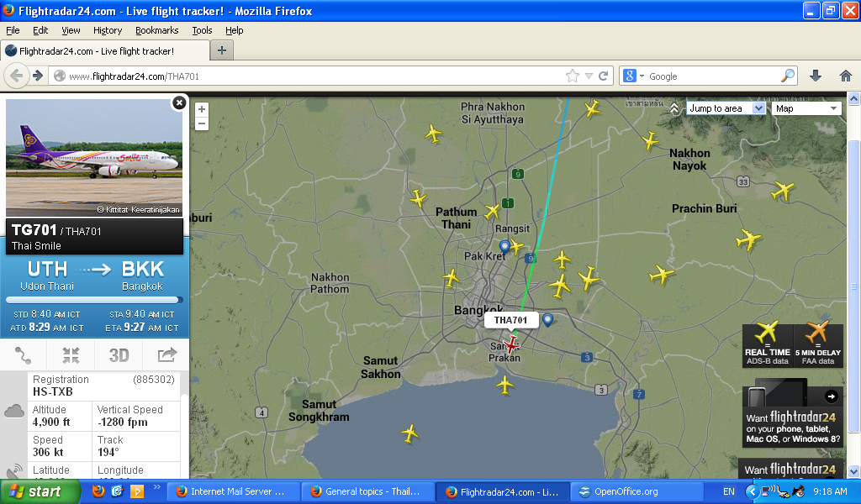Click the yellow plane over the gulf south of Samut Prakan
Screen dimensions: 861x504
504,385
